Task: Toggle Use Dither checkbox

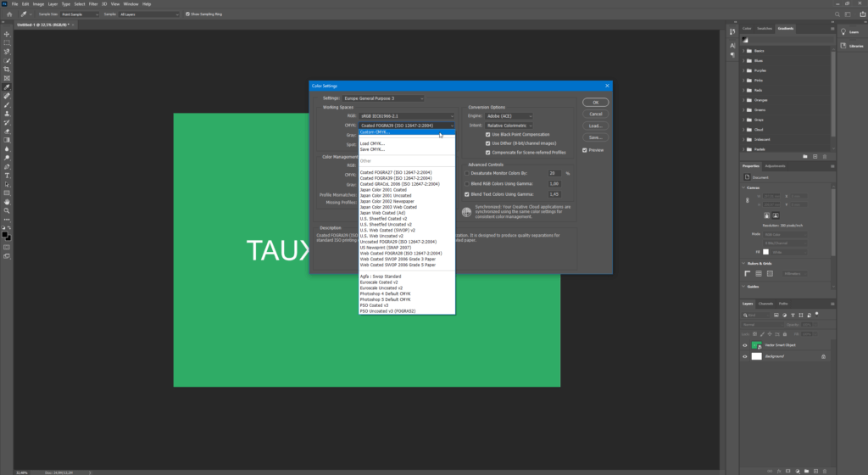Action: (487, 143)
